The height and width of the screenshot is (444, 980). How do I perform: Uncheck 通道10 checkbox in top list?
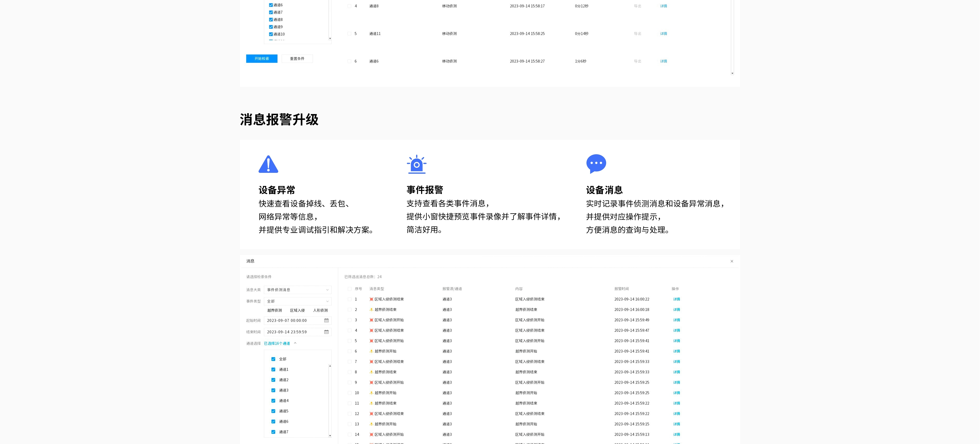click(x=271, y=34)
